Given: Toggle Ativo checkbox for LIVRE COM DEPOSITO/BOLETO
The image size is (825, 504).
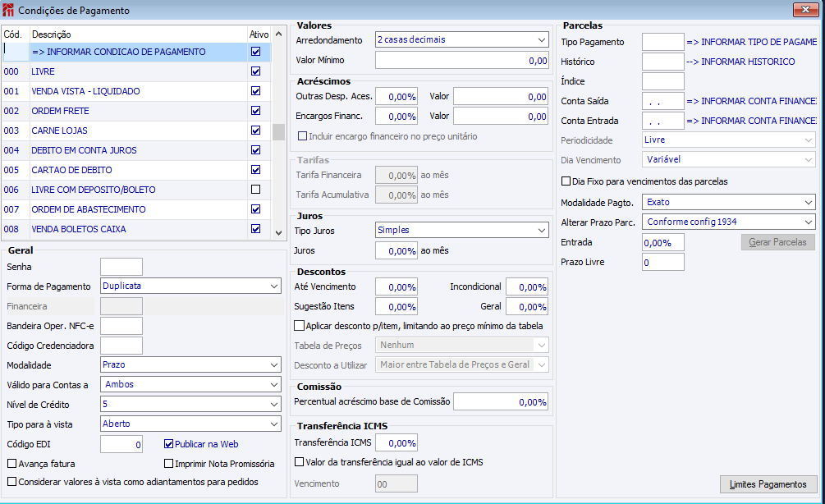Looking at the screenshot, I should click(255, 190).
